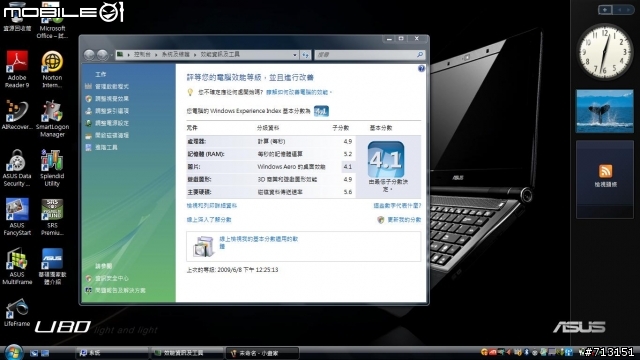Open SmartLogon Manager desktop icon
Viewport: 640px width, 360px height.
pos(52,118)
